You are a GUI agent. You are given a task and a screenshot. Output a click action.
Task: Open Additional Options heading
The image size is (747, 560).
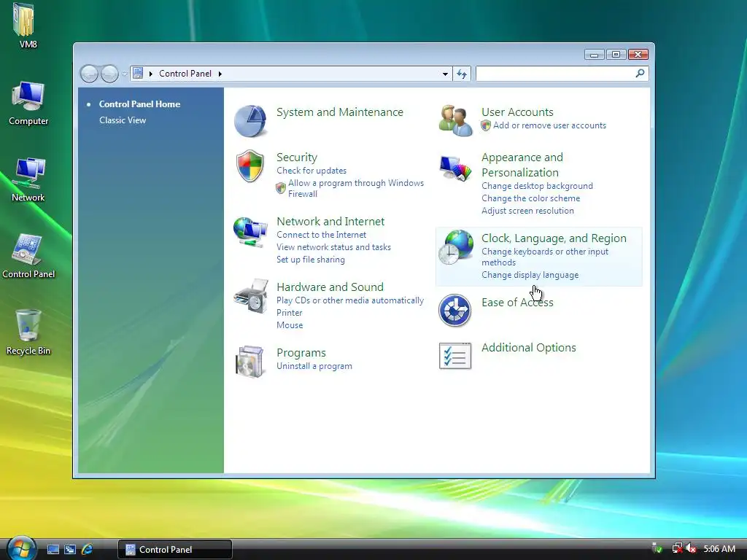[x=528, y=348]
